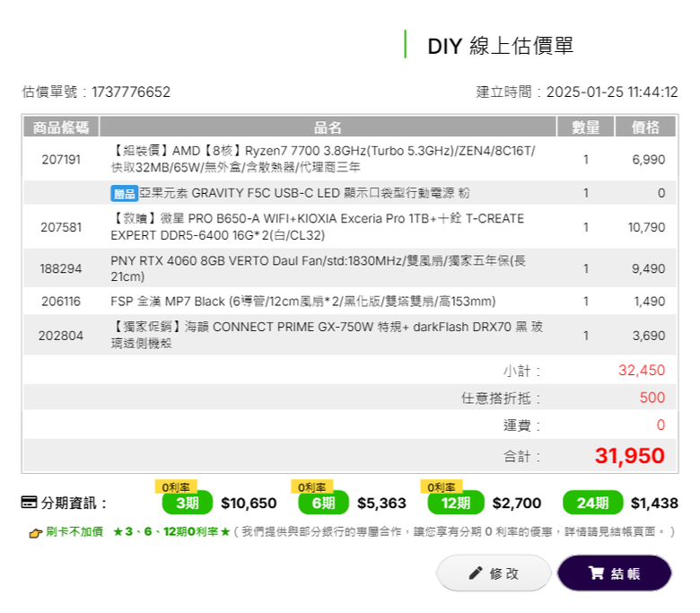Click the 0利率 tag above 12期
The image size is (700, 613).
pyautogui.click(x=441, y=486)
